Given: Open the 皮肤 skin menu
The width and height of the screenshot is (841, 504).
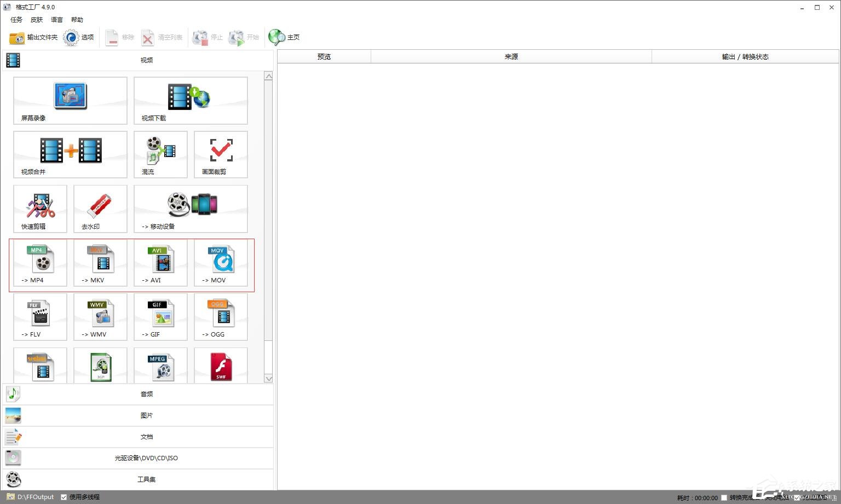Looking at the screenshot, I should coord(37,20).
